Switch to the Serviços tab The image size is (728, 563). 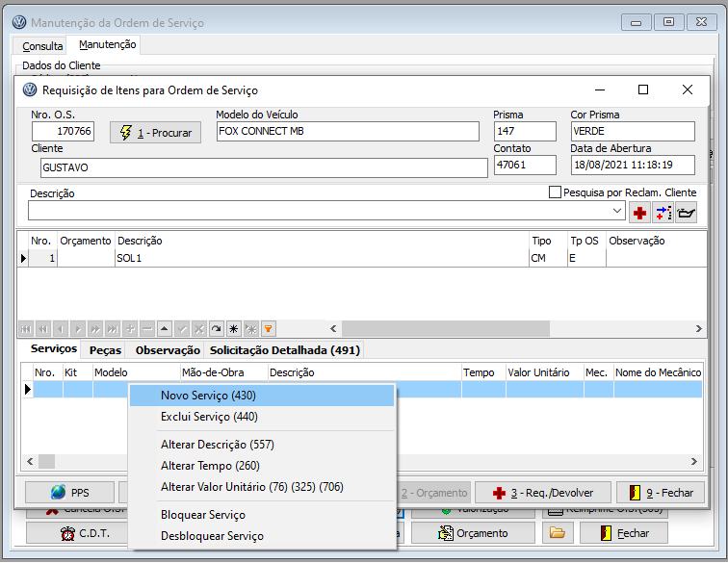pos(54,349)
